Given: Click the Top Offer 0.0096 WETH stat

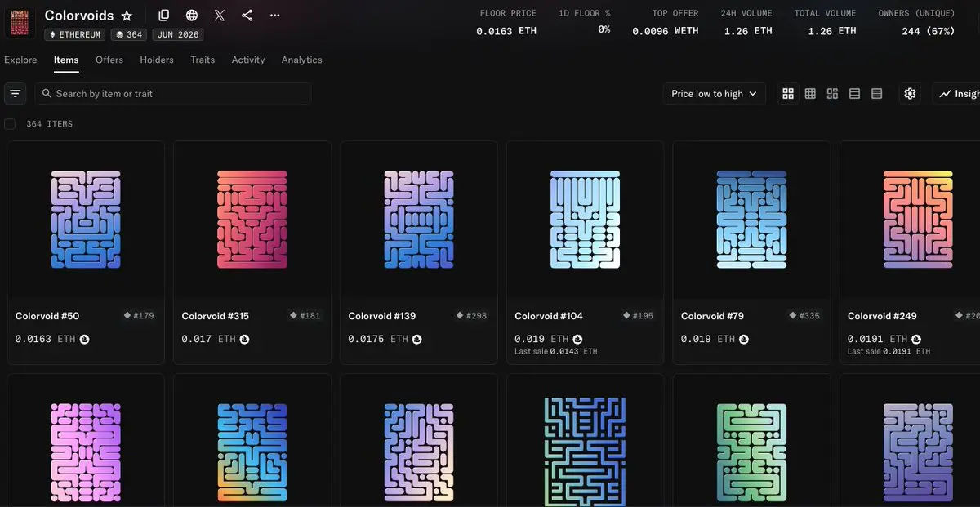Looking at the screenshot, I should (665, 23).
